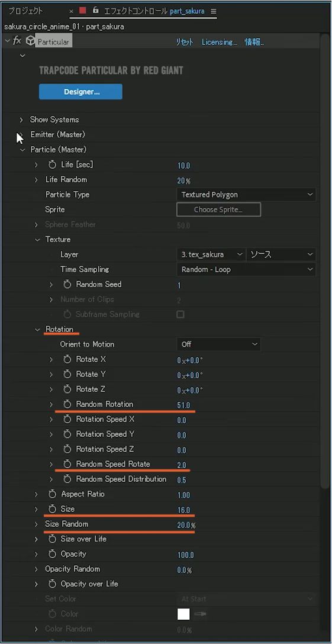
Task: Click the eyedropper arrow next to Color swatch
Action: click(201, 614)
